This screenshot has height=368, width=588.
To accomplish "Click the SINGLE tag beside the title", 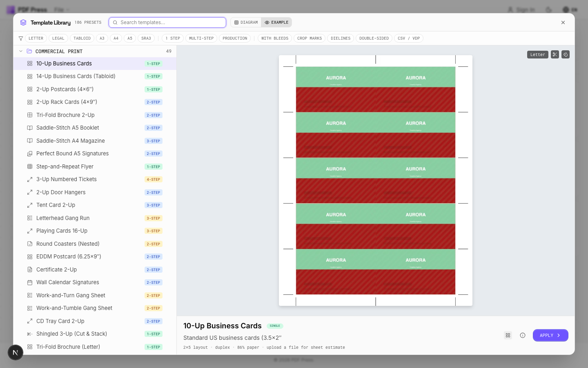I will (x=275, y=326).
